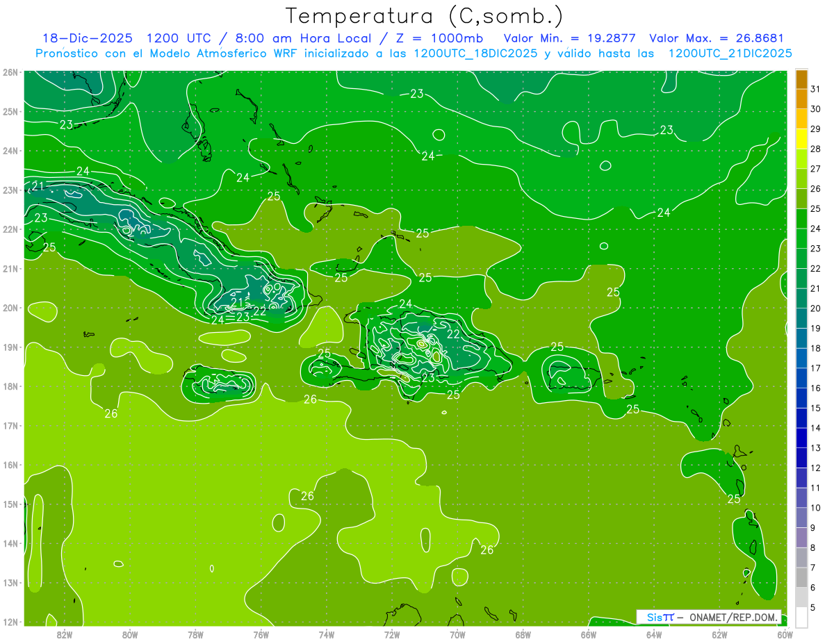Screen dimensions: 834x644
Task: Click the blue colorbar swatch between 16 and 17
Action: [801, 378]
